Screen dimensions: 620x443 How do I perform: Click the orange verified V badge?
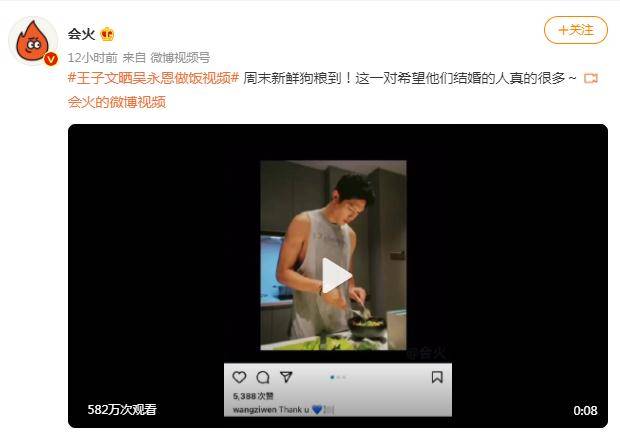click(51, 59)
